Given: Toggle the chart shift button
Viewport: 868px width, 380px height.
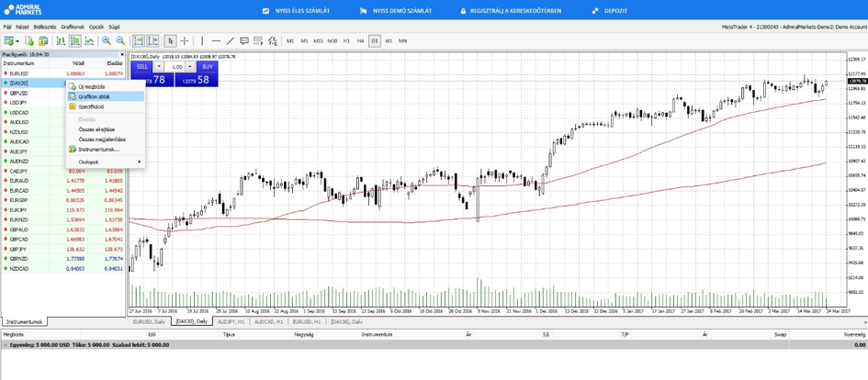Looking at the screenshot, I should (152, 41).
